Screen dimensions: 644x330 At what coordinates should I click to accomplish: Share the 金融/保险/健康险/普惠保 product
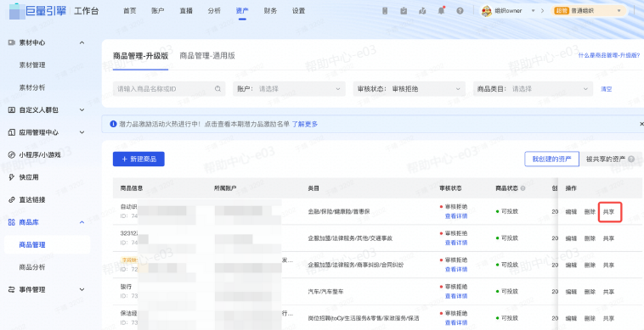pyautogui.click(x=608, y=212)
